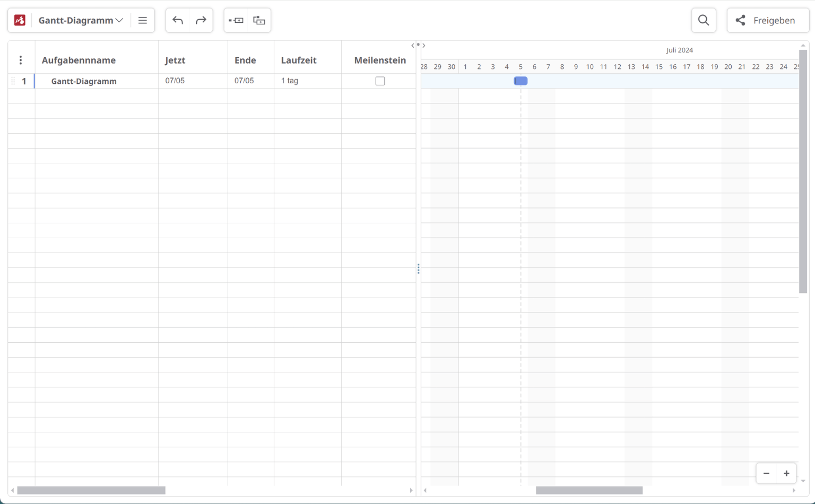Open the Gantt-Diagramm title dropdown
Image resolution: width=815 pixels, height=504 pixels.
(81, 20)
